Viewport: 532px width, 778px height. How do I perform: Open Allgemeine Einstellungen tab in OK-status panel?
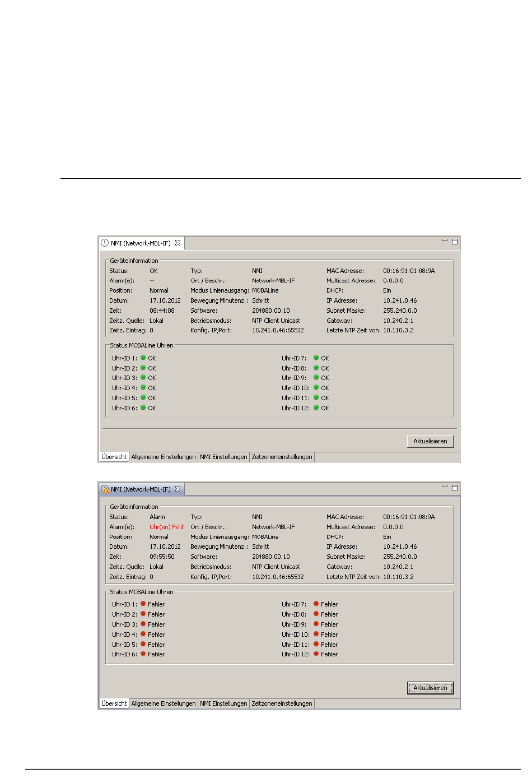pyautogui.click(x=164, y=457)
